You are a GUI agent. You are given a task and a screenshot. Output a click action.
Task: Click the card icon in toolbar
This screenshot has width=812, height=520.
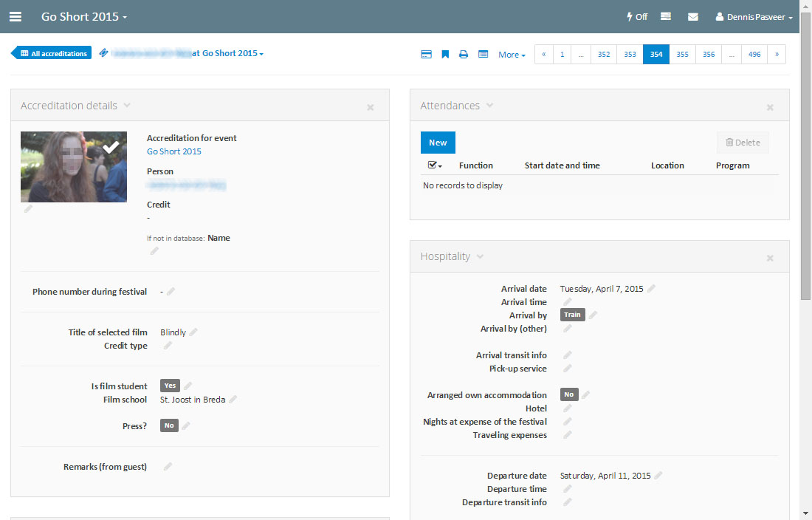click(426, 55)
